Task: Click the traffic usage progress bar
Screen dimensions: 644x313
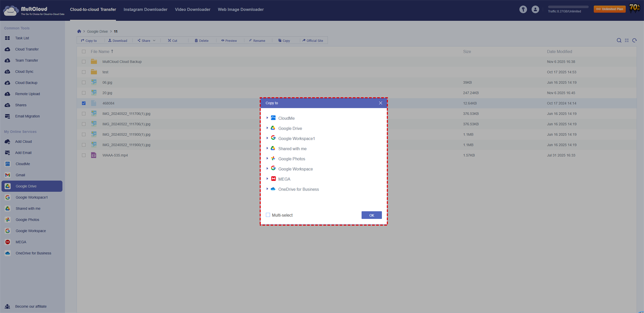Action: tap(568, 7)
